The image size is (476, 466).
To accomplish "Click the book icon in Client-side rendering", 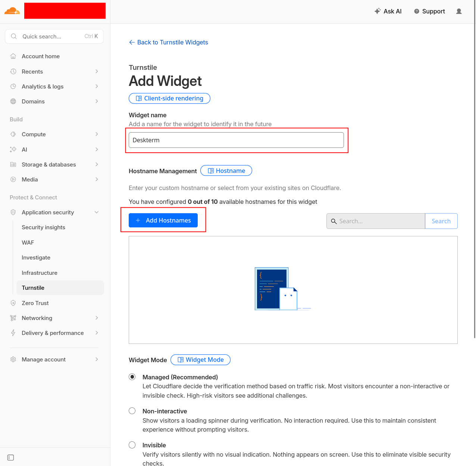I will [x=139, y=98].
